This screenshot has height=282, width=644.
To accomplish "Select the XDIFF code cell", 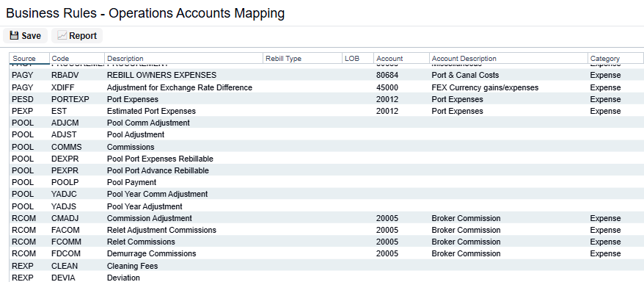I will (63, 87).
